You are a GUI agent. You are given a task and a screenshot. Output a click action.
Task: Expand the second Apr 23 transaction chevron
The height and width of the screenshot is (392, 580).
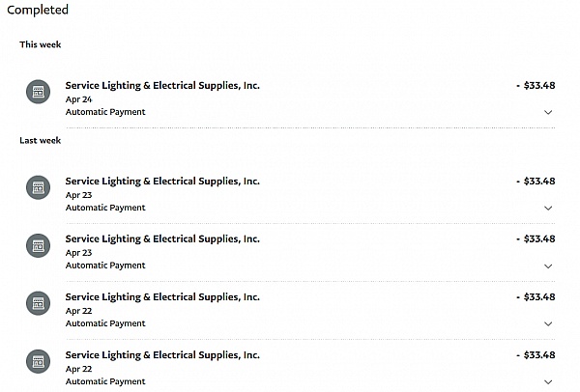(x=548, y=266)
